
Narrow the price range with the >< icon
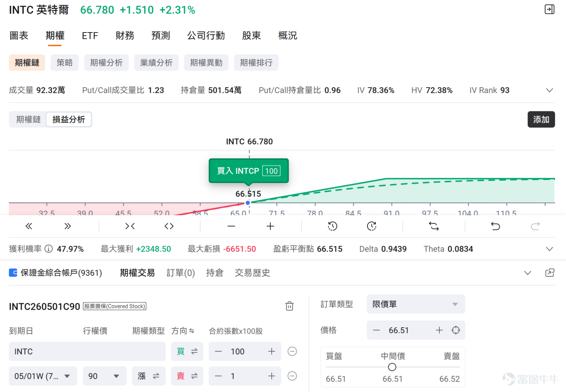click(130, 226)
